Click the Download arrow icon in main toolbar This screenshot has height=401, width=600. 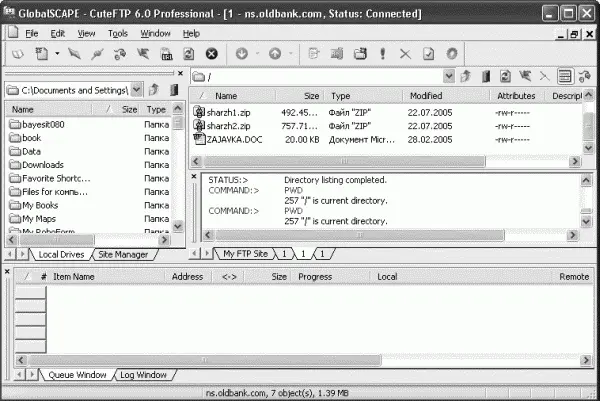click(242, 53)
